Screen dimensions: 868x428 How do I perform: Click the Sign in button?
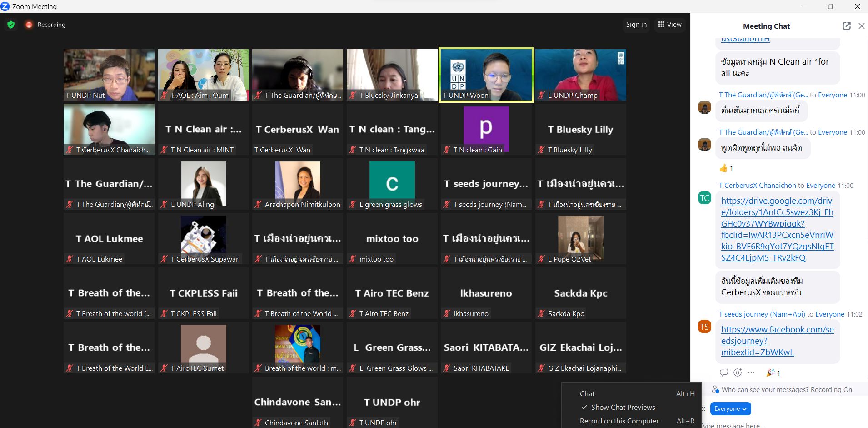tap(636, 25)
